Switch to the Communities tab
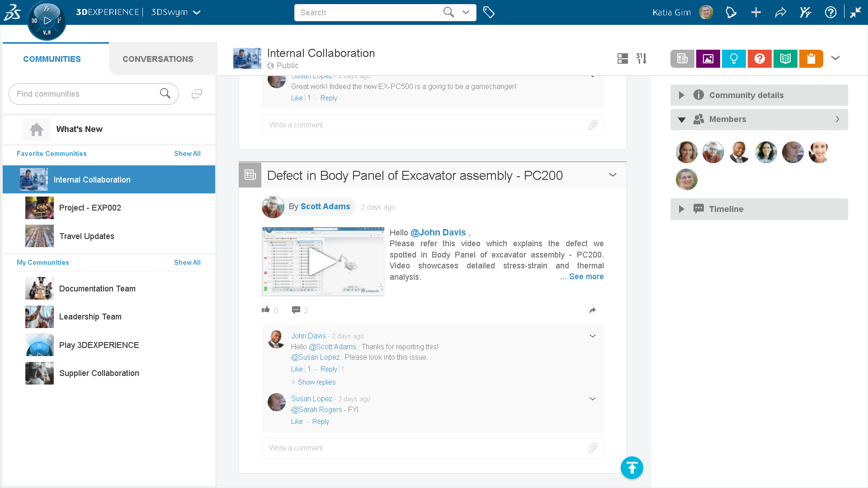This screenshot has width=868, height=488. click(52, 59)
